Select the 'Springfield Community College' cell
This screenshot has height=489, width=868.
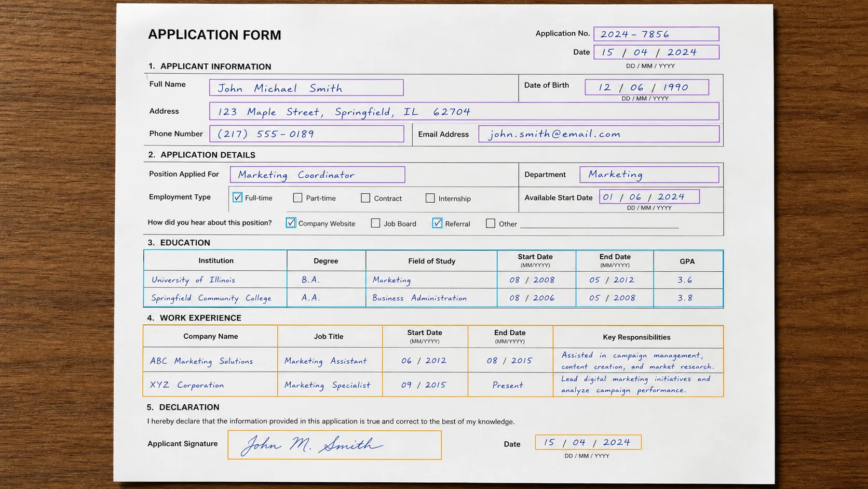[x=215, y=298]
